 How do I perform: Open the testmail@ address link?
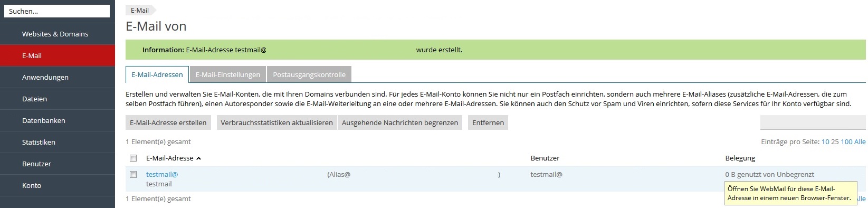point(162,174)
